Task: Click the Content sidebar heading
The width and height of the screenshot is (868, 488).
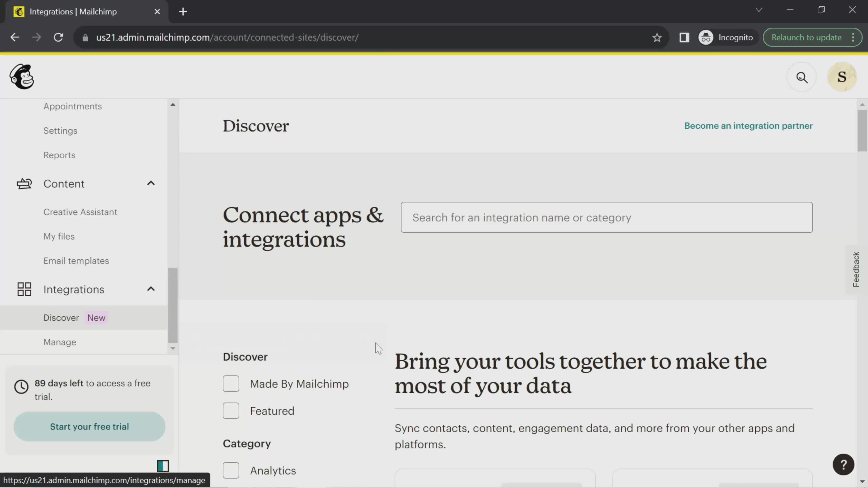Action: coord(64,184)
